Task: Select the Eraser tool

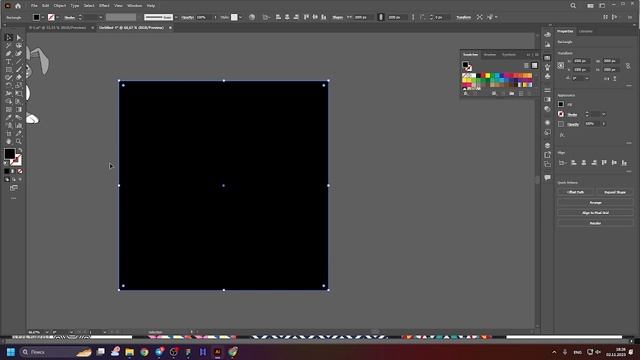Action: 19,78
